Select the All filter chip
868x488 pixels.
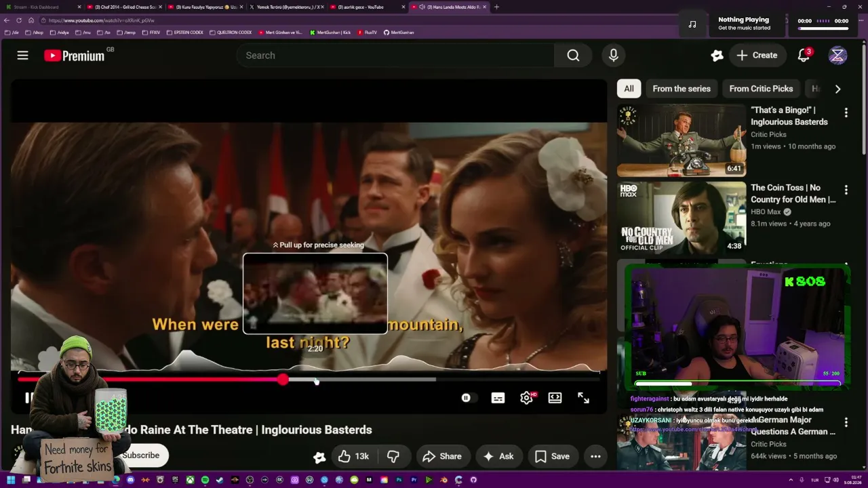pyautogui.click(x=629, y=89)
